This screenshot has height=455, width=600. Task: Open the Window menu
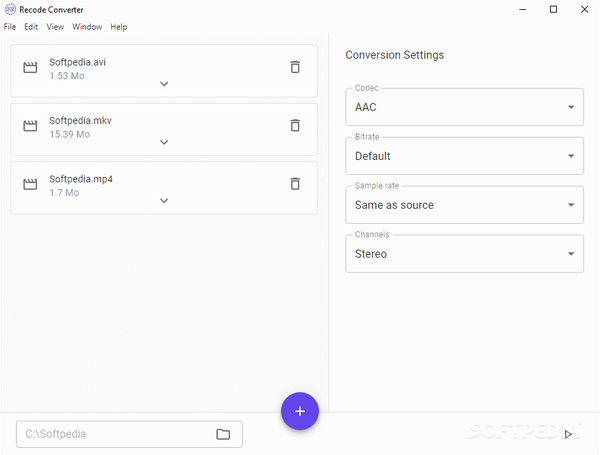tap(87, 27)
